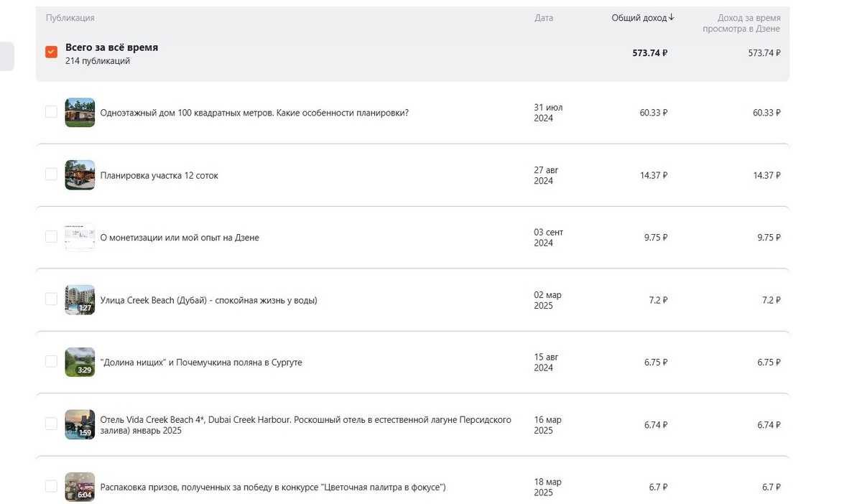Uncheck the "Всего за всё время" checkbox
862x504 pixels.
coord(51,52)
